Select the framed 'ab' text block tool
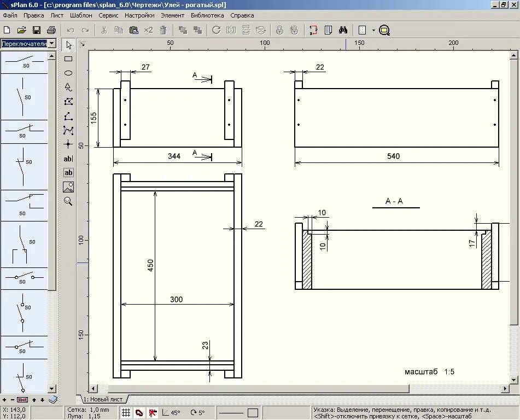This screenshot has height=420, width=520. pyautogui.click(x=68, y=173)
